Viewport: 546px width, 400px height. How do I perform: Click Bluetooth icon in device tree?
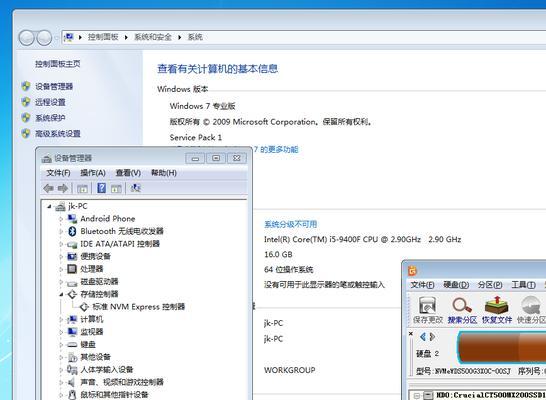pos(72,231)
